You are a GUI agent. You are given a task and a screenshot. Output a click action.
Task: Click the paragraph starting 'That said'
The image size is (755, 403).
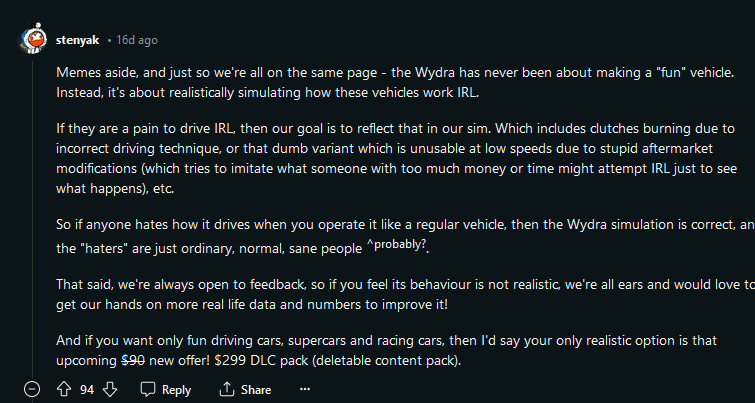[x=405, y=295]
